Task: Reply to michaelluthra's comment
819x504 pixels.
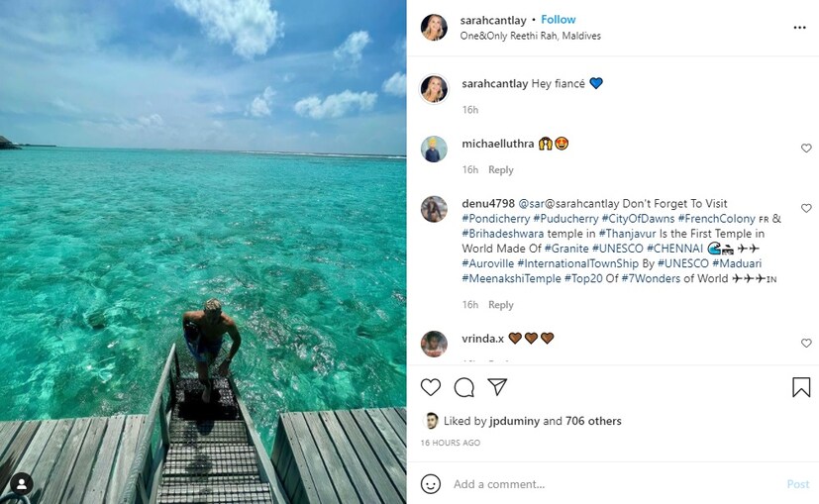Action: [x=501, y=170]
